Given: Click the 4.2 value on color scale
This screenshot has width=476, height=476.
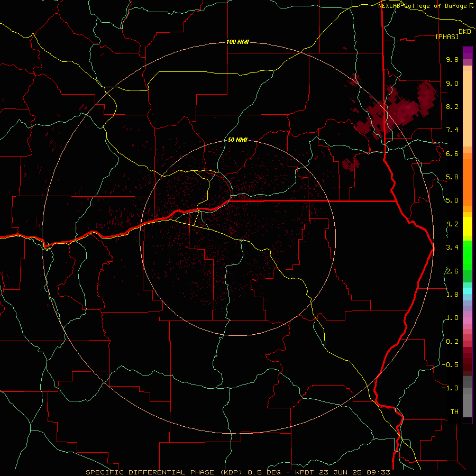Looking at the screenshot, I should click(452, 224).
